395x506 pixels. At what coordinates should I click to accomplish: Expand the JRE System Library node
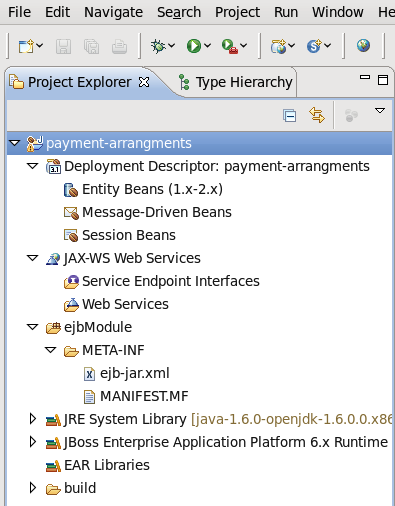coord(33,419)
